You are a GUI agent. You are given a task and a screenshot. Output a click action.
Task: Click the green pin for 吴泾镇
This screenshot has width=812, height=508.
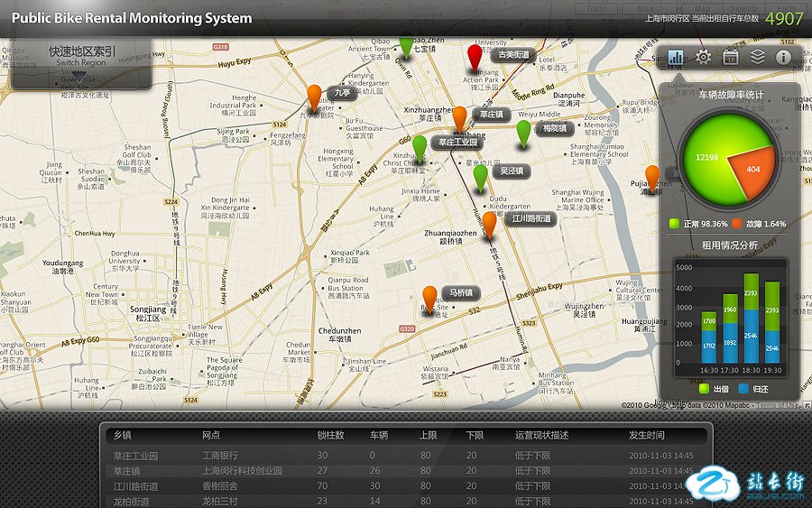tap(480, 175)
